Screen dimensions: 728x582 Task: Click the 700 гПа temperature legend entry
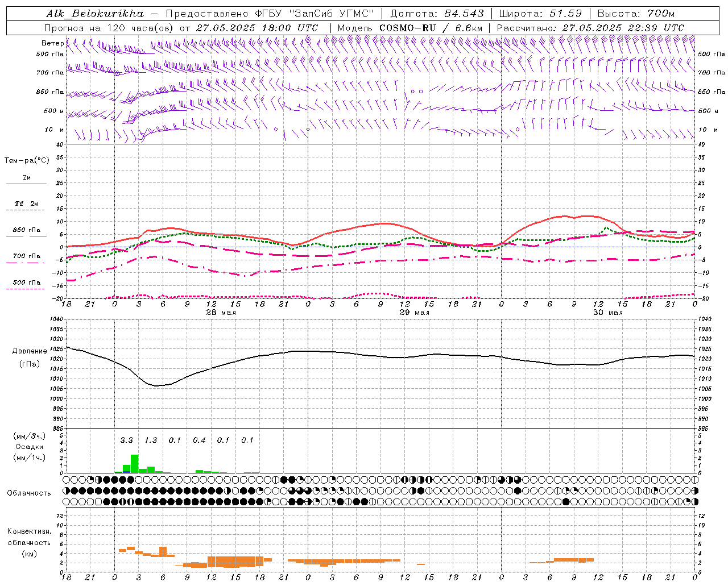coord(26,256)
